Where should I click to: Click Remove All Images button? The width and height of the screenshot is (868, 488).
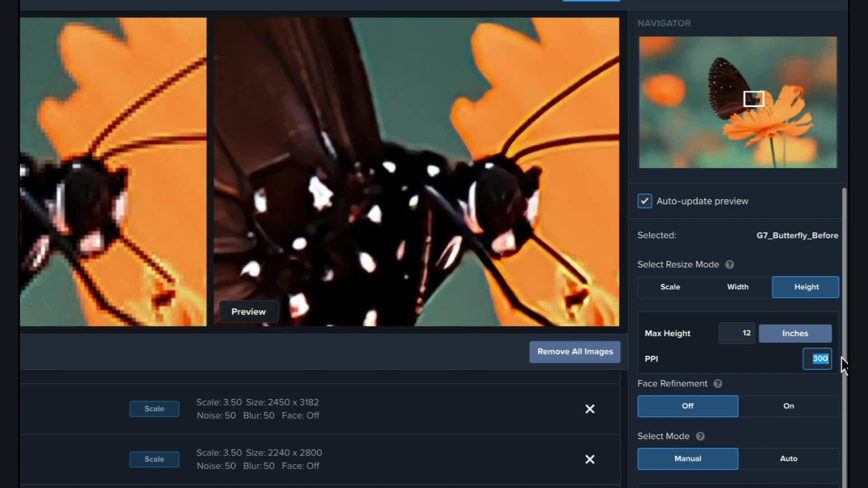point(575,352)
